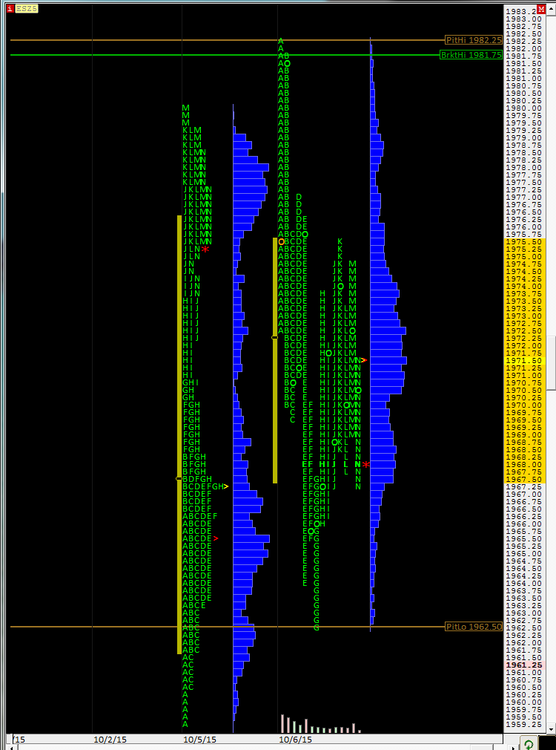556x750 pixels.
Task: Click the orange open circle on 10/6 profile
Action: 281,242
